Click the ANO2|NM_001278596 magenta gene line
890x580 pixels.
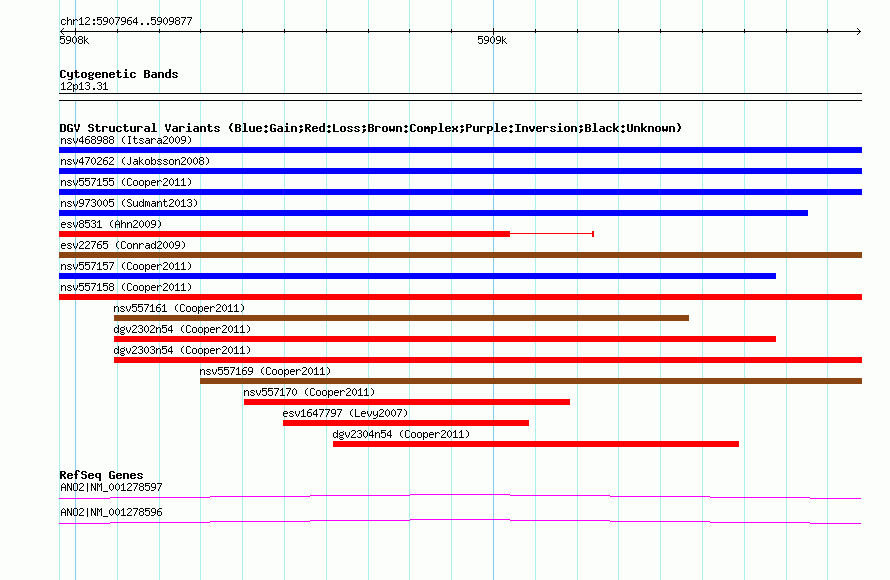(x=460, y=522)
